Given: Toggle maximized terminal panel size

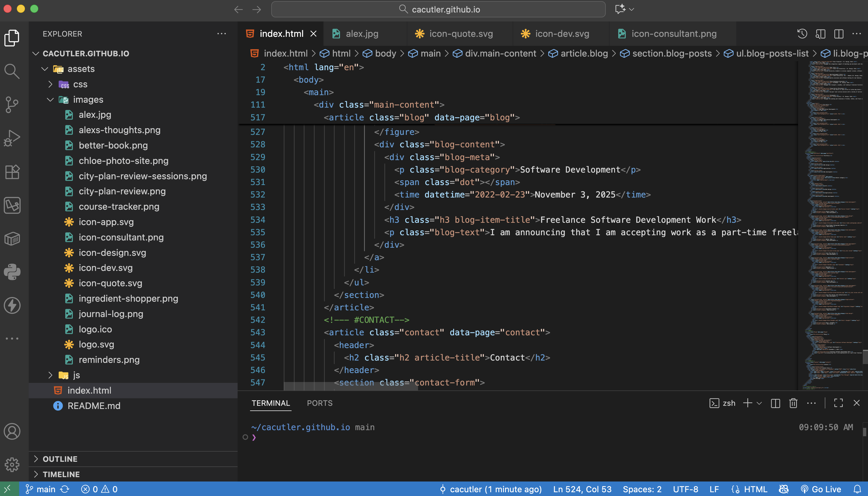Looking at the screenshot, I should (x=839, y=403).
